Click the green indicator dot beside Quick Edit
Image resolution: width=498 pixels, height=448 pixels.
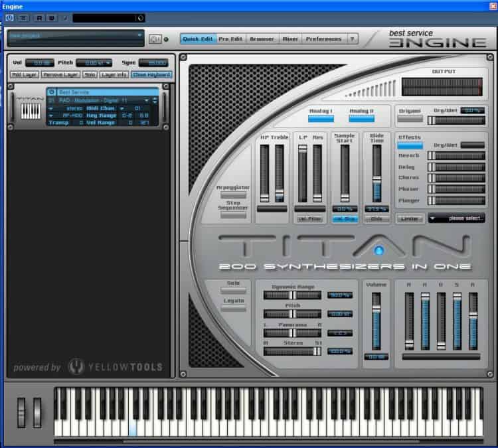(166, 39)
